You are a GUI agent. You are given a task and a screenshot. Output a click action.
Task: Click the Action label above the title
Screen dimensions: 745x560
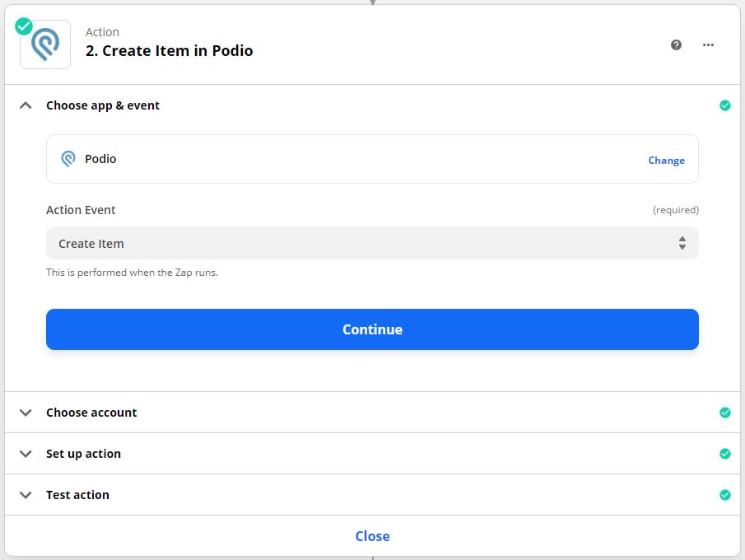click(102, 32)
